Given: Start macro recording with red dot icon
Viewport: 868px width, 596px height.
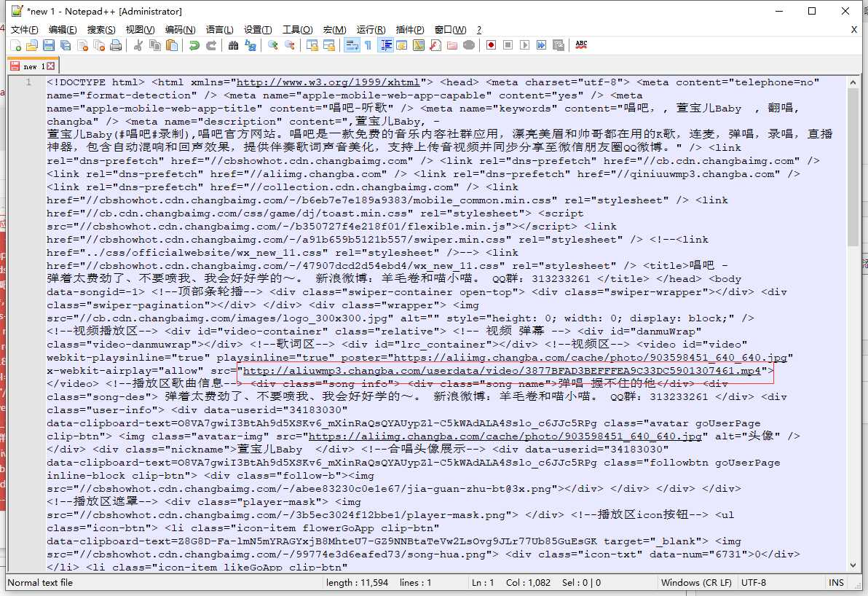Looking at the screenshot, I should click(491, 45).
